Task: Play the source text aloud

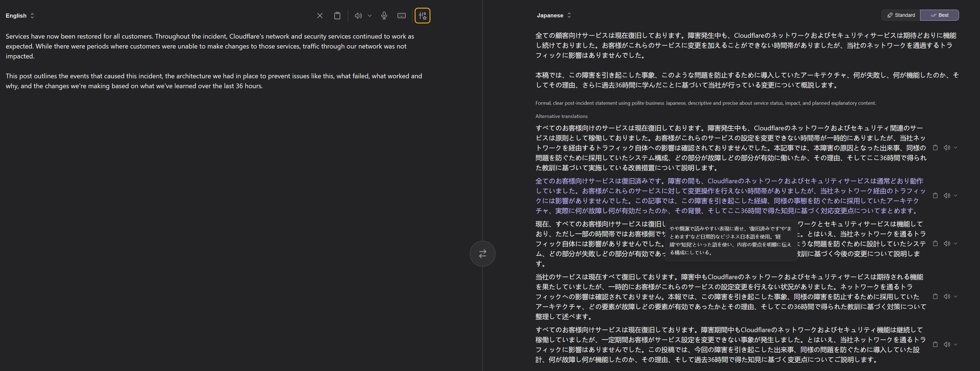Action: pyautogui.click(x=358, y=16)
